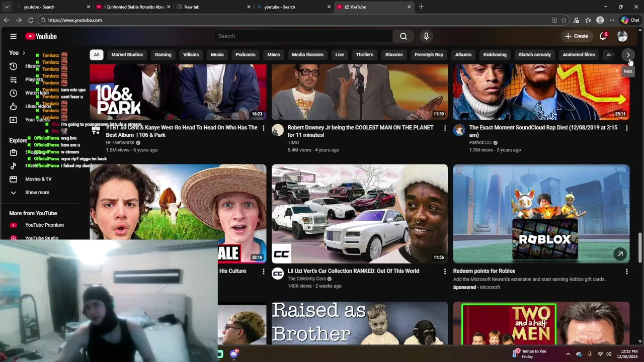Focus the YouTube search box
This screenshot has height=362, width=644.
coord(303,36)
